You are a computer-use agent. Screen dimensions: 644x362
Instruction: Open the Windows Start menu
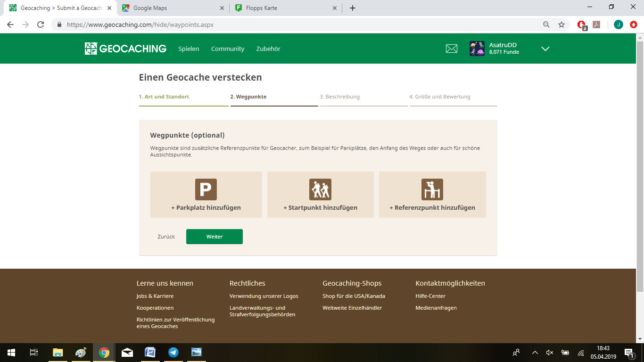[x=11, y=352]
